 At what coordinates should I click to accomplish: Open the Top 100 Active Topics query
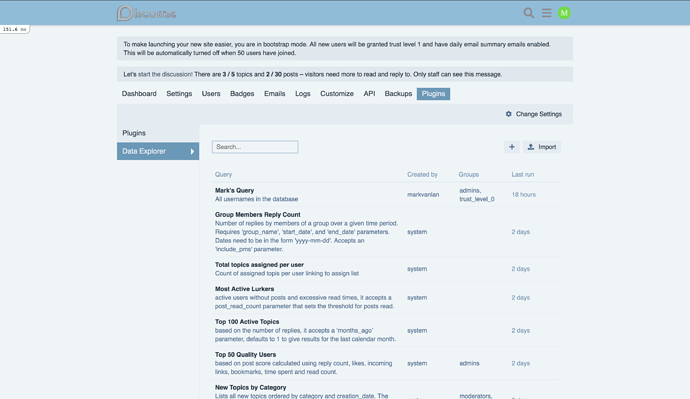(247, 322)
